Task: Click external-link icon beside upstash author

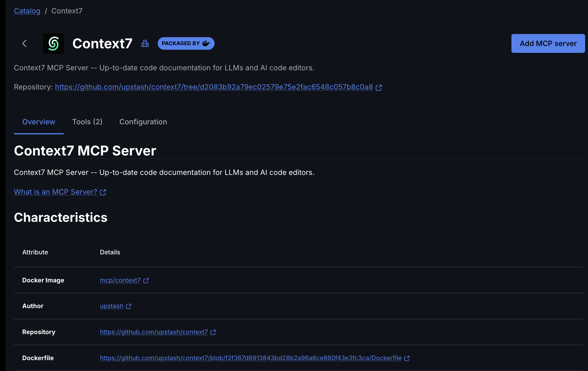Action: [x=129, y=306]
